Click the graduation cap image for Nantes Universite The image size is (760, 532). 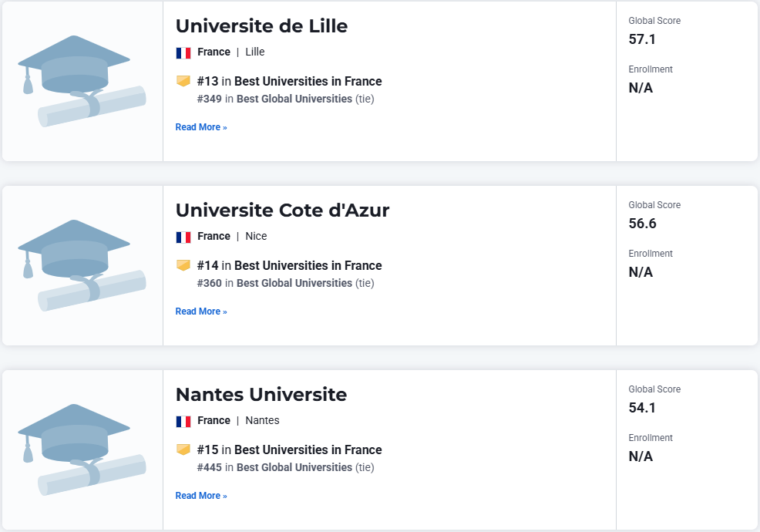tap(82, 450)
